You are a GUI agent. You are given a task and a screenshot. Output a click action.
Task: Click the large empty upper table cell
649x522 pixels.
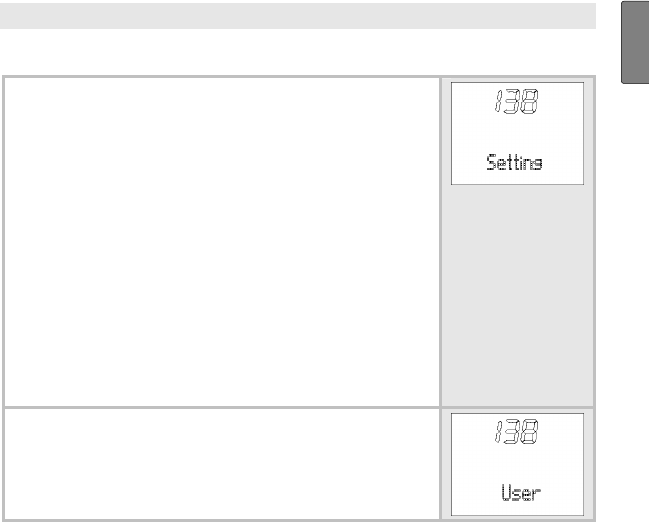point(222,242)
